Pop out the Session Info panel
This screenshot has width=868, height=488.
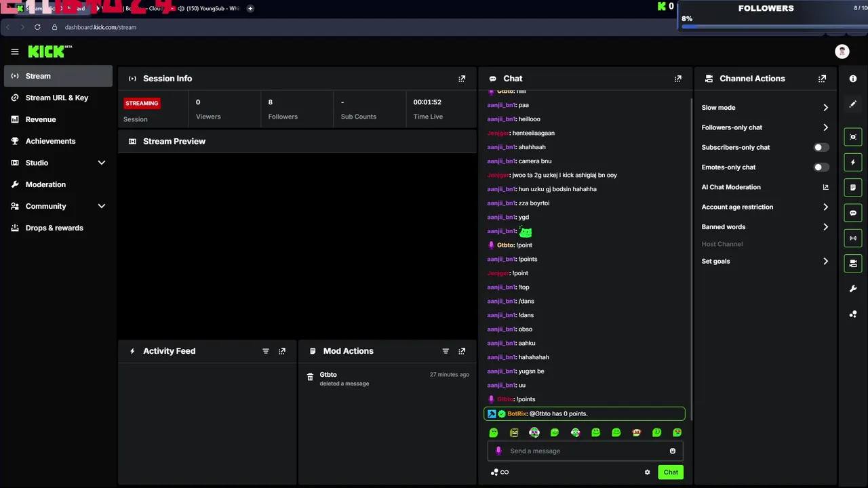pos(462,79)
